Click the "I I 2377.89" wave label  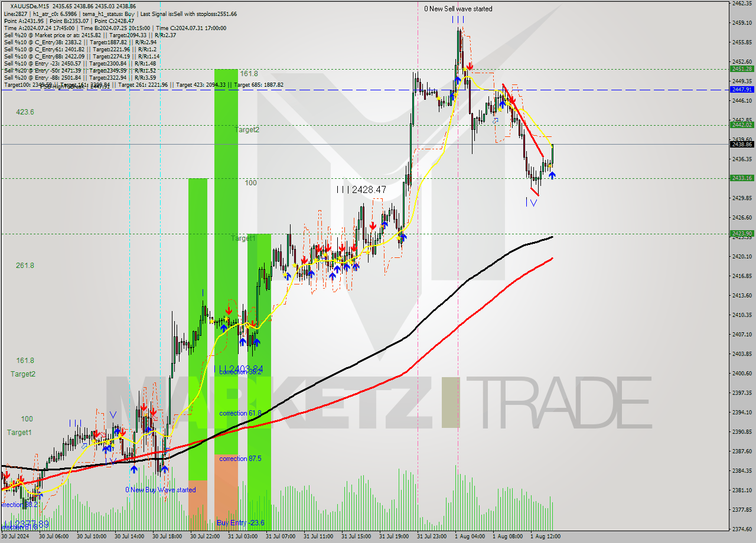(25, 524)
